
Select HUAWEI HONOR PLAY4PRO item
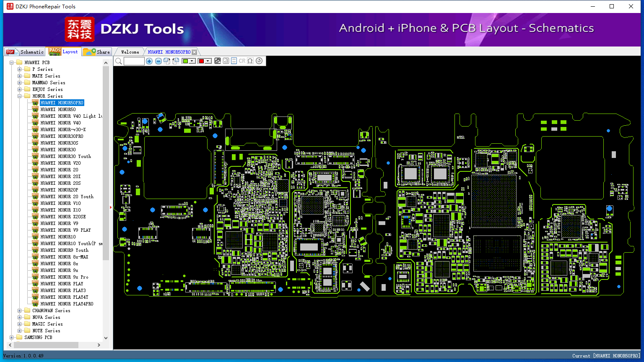(67, 304)
